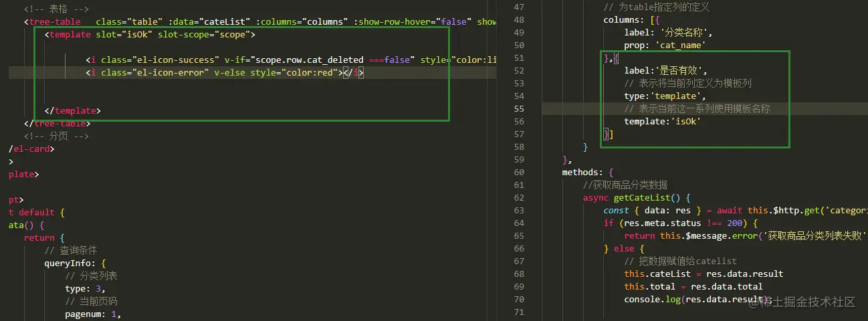The image size is (868, 321).
Task: Click the comment '<!-- 分页 -->'
Action: (x=56, y=136)
